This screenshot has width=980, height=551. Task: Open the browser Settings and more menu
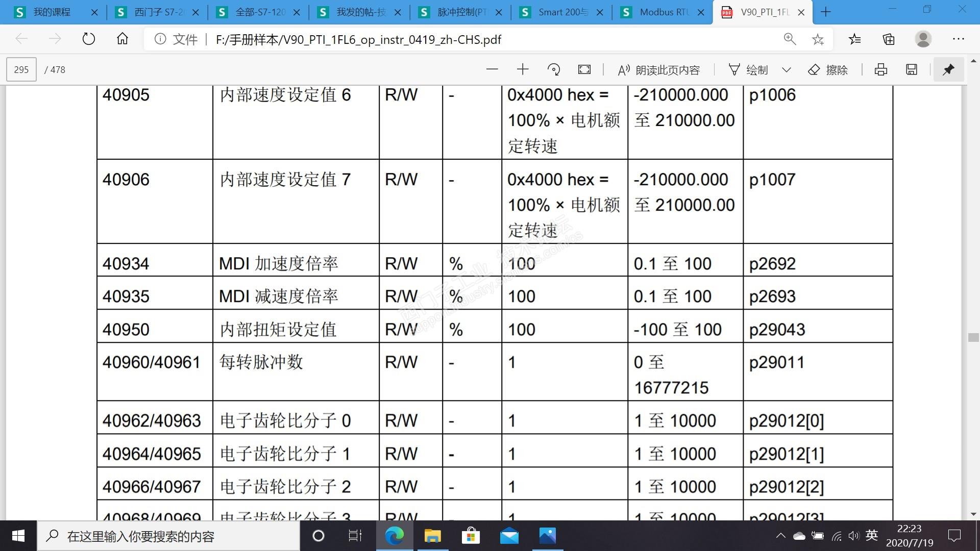(x=958, y=39)
